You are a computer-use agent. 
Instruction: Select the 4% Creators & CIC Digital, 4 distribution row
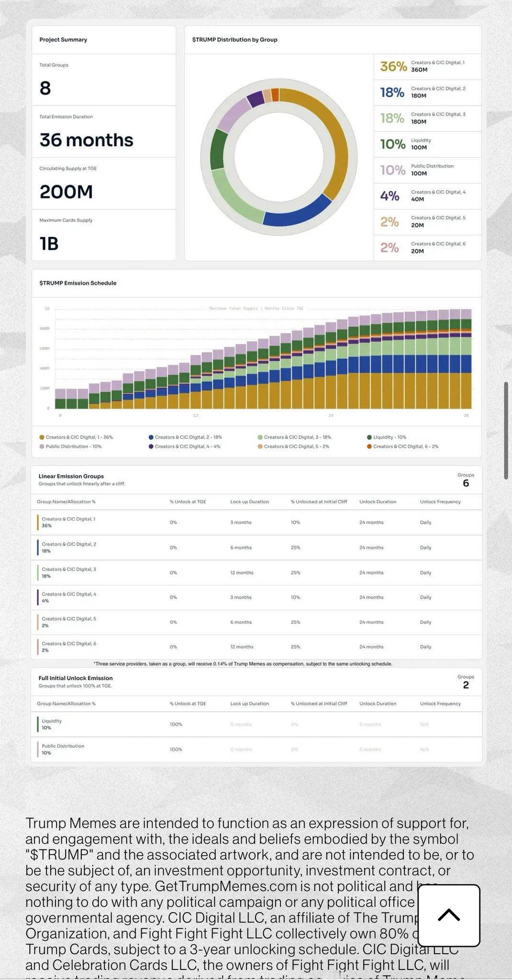(427, 196)
